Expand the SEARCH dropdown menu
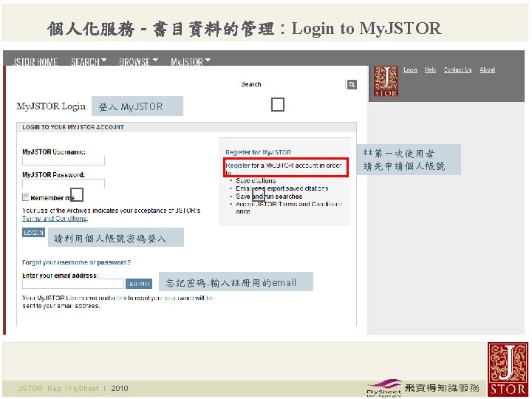Viewport: 532px width, 399px height. point(89,62)
